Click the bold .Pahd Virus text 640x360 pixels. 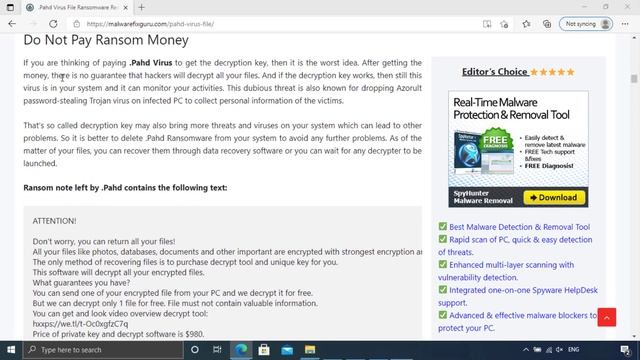click(151, 63)
